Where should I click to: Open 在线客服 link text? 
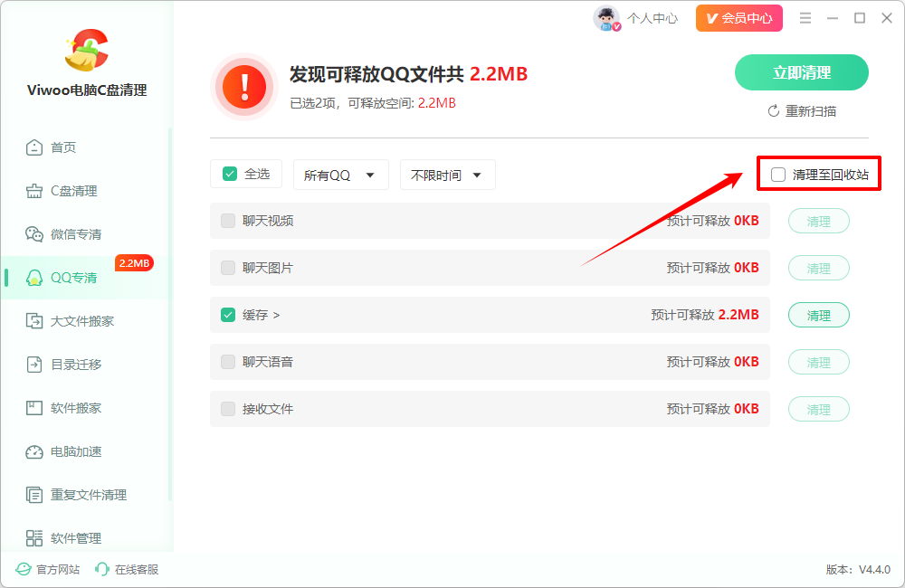(137, 570)
